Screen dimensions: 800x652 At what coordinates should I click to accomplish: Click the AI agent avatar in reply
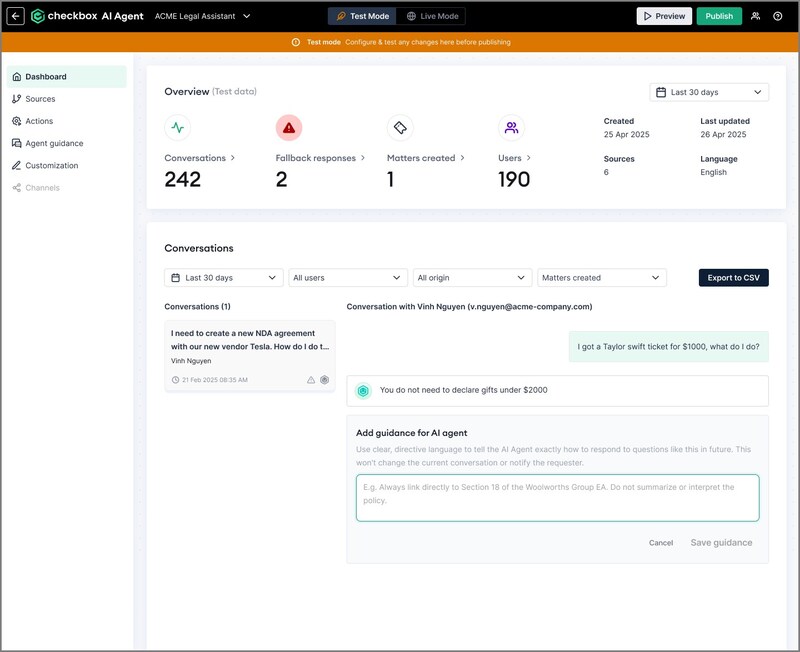(x=363, y=391)
